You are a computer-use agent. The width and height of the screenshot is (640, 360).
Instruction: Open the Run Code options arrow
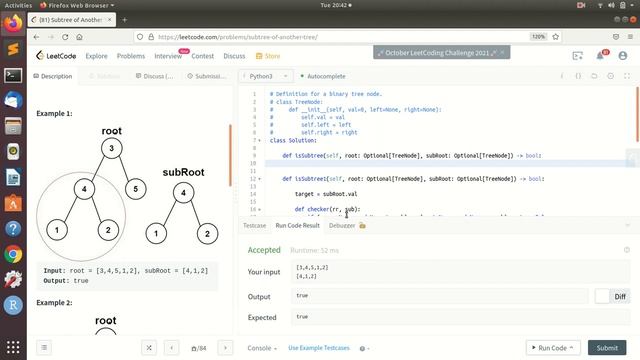571,347
